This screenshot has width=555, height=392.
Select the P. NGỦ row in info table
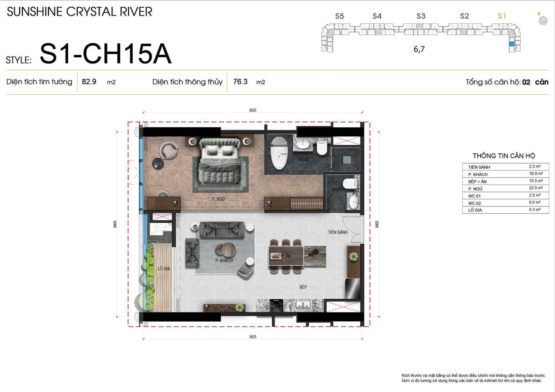(506, 188)
